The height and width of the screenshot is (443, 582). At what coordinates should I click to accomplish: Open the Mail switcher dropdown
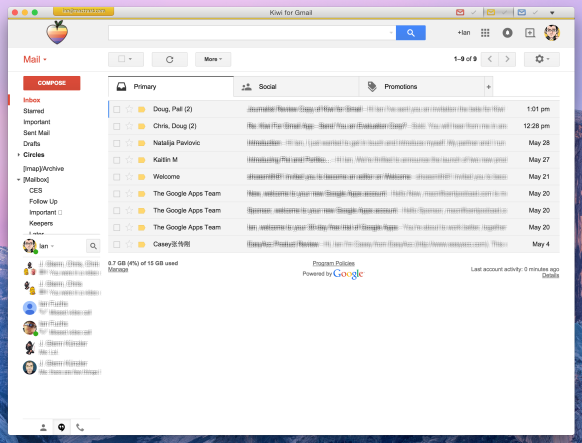tap(35, 59)
